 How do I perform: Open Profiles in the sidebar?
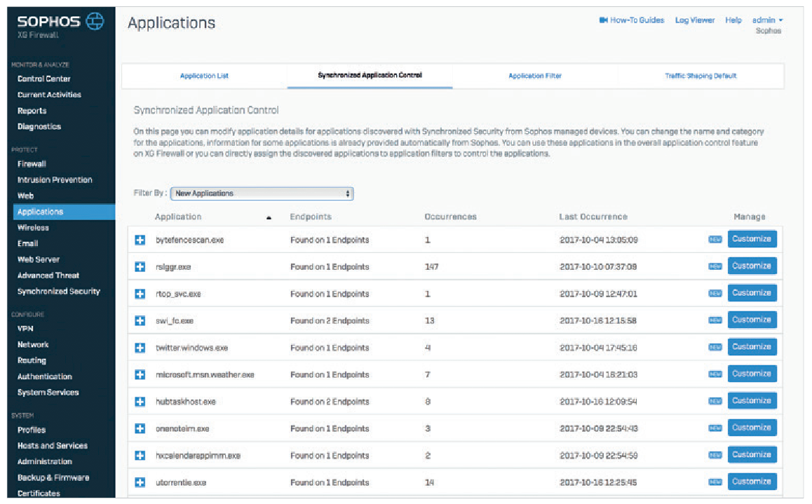pyautogui.click(x=32, y=430)
